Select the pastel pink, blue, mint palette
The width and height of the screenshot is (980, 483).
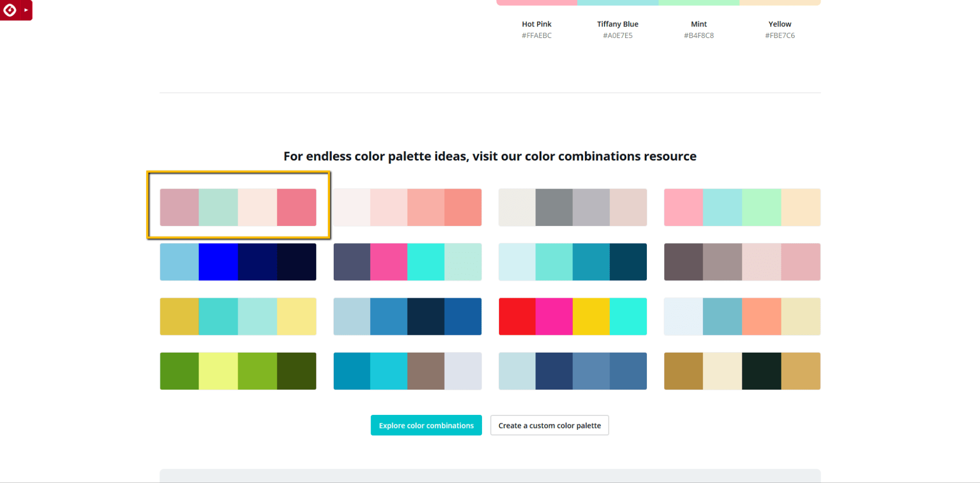[x=742, y=207]
